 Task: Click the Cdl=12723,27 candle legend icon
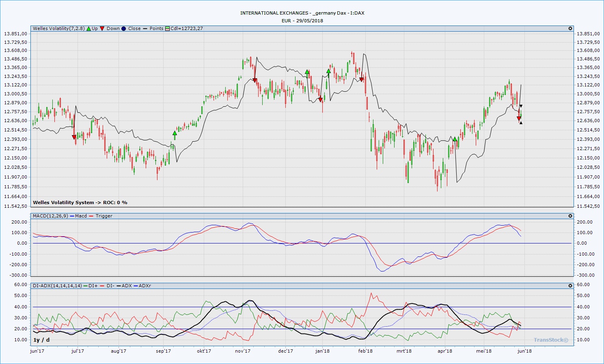[x=167, y=28]
